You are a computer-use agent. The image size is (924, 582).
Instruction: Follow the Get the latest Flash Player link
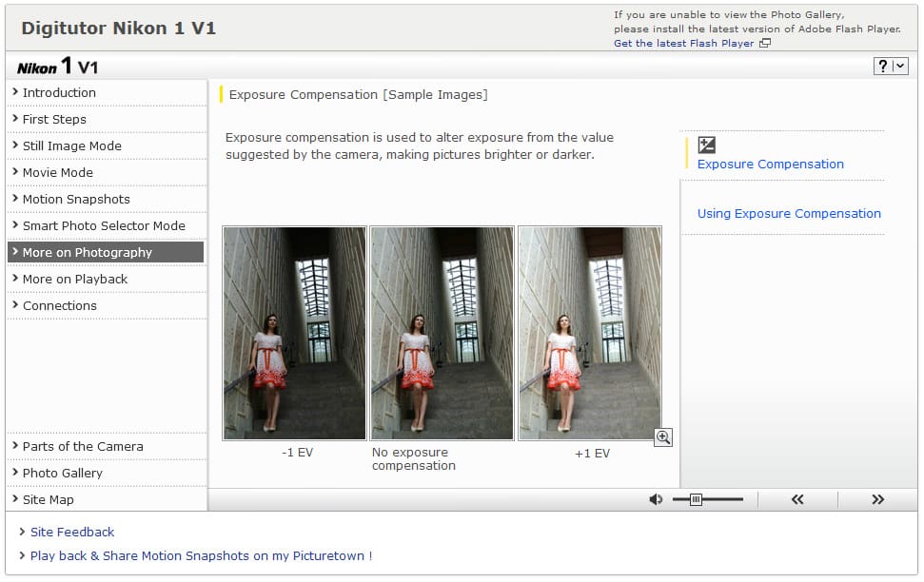(x=683, y=43)
